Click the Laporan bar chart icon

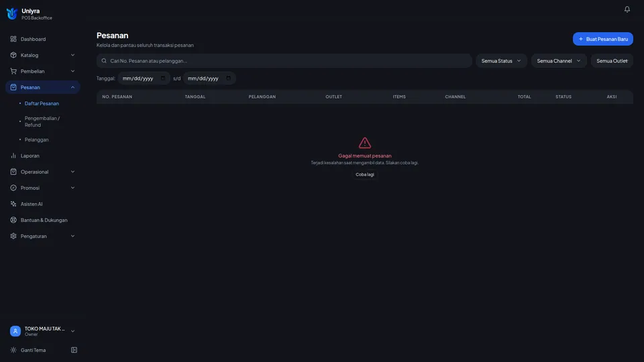[x=13, y=156]
